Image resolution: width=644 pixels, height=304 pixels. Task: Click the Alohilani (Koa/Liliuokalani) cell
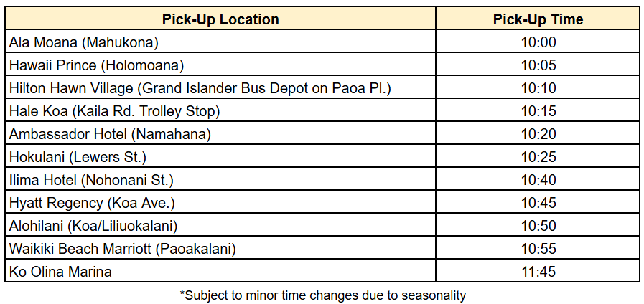[93, 226]
